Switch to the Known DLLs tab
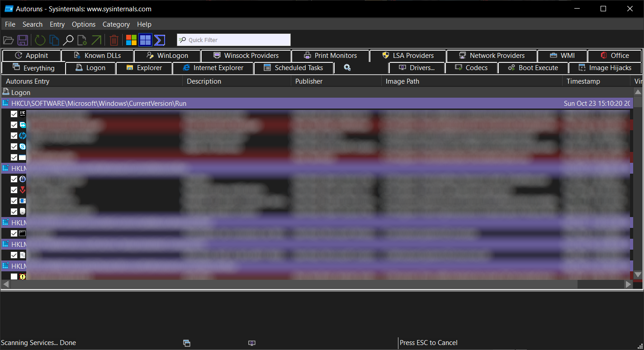 pyautogui.click(x=97, y=56)
